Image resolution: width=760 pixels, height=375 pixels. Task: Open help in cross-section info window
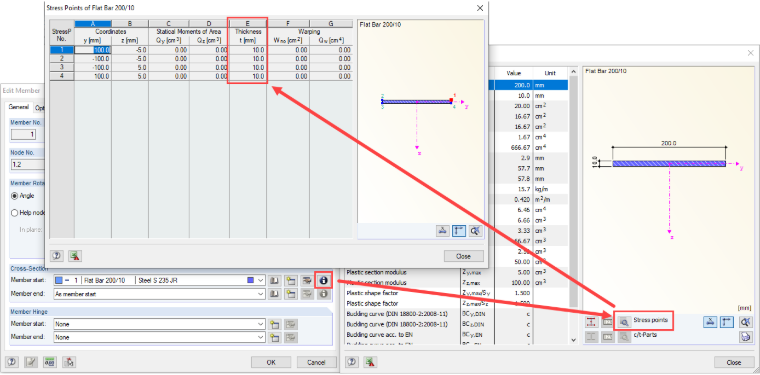point(352,362)
